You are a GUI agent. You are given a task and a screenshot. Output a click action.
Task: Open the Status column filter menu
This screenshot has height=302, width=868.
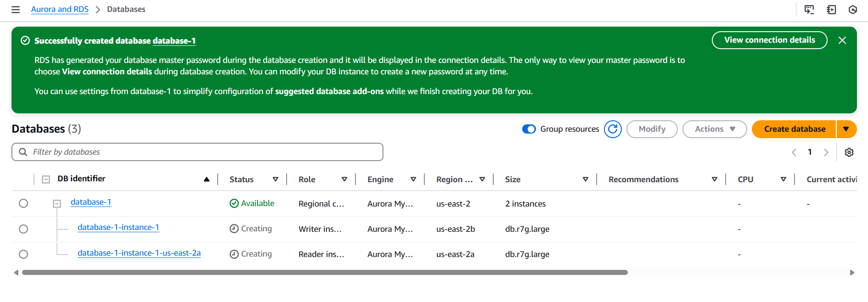pos(276,179)
